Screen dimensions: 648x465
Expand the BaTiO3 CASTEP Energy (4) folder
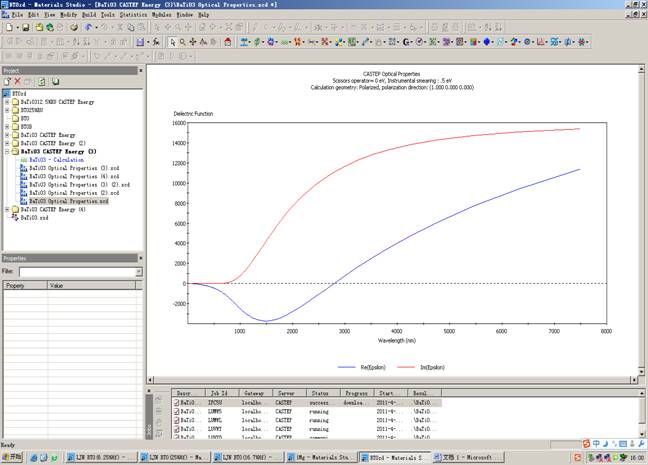(x=7, y=209)
